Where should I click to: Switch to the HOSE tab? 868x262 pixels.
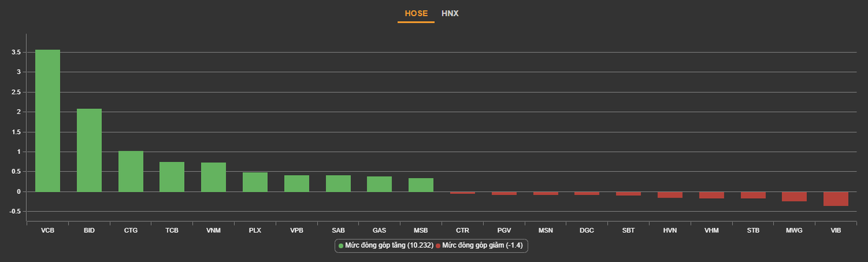click(x=416, y=13)
